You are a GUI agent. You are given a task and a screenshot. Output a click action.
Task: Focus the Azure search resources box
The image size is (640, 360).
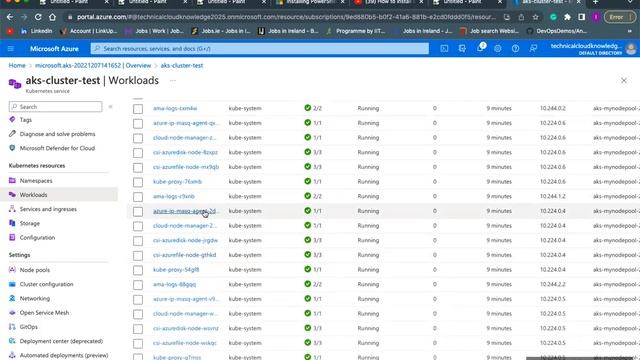[x=260, y=49]
